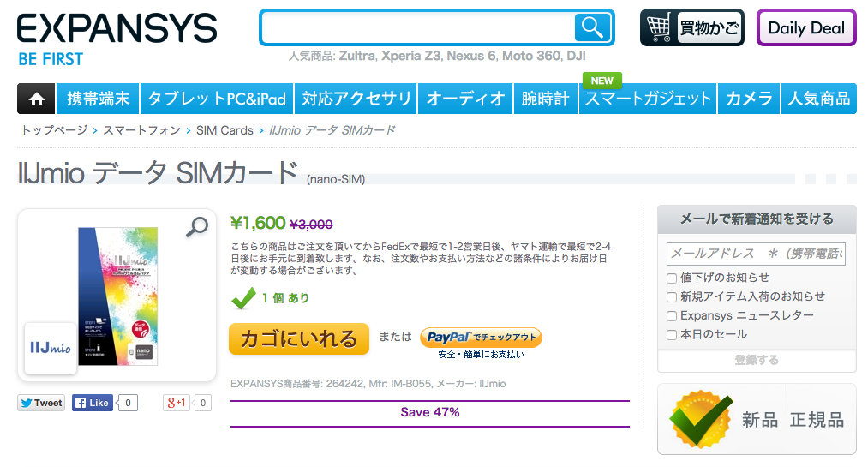This screenshot has width=868, height=467.
Task: Click the Facebook Like button
Action: click(93, 403)
